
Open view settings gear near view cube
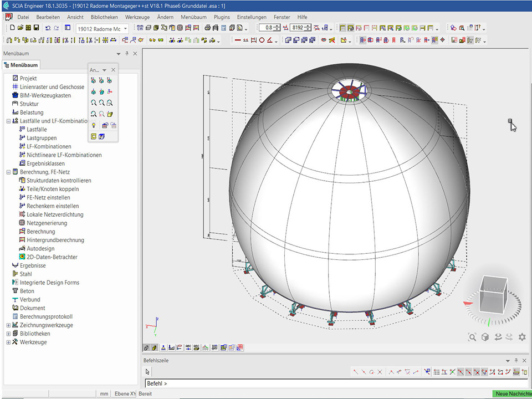click(521, 337)
